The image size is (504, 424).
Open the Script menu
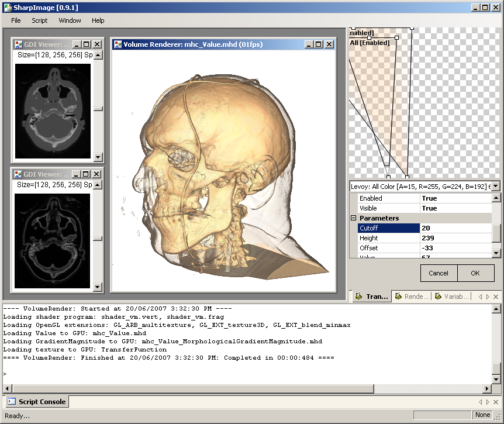[40, 20]
